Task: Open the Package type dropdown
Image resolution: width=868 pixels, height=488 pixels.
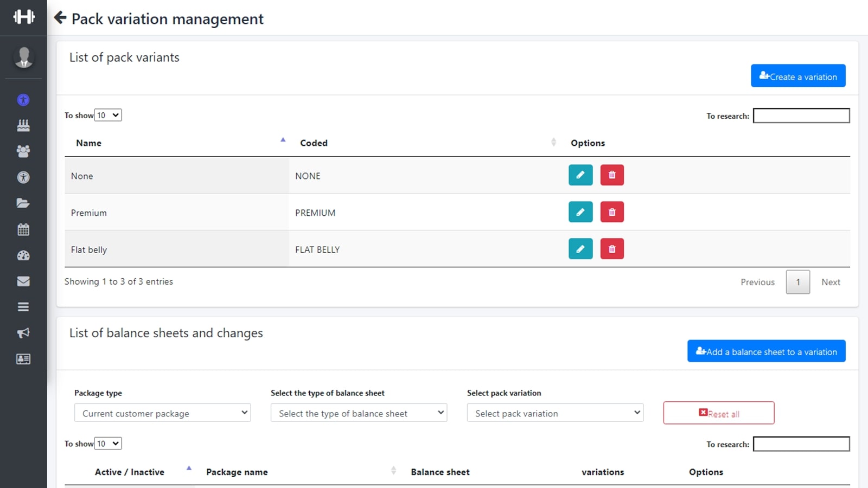Action: (162, 413)
